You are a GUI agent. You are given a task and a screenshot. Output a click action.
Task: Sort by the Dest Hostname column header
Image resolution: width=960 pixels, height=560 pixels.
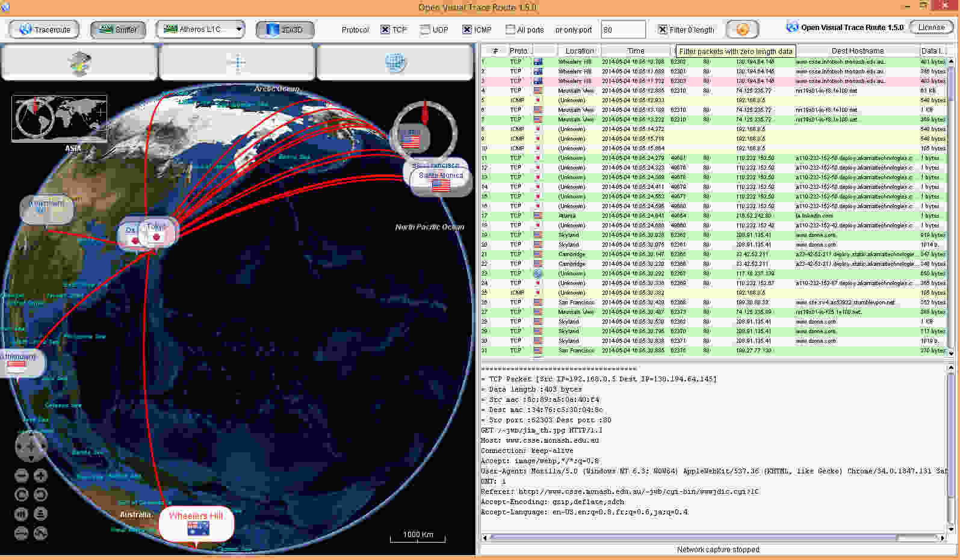coord(857,51)
